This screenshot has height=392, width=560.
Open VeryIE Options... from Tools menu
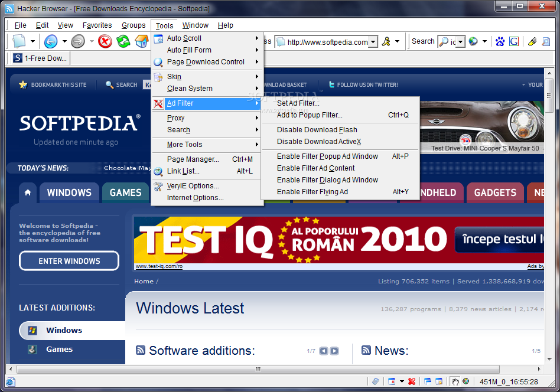click(x=207, y=185)
